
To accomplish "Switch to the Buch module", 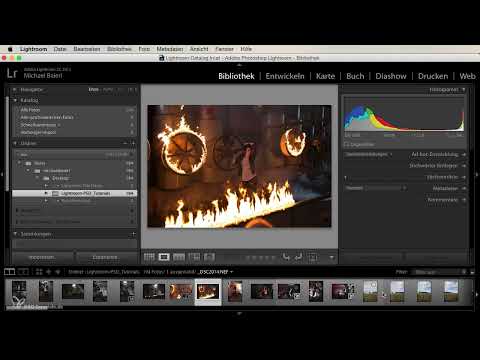I will point(355,76).
